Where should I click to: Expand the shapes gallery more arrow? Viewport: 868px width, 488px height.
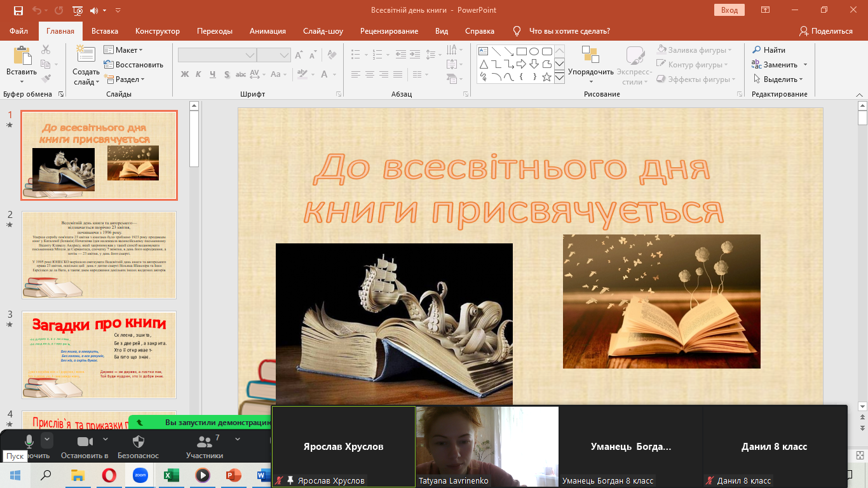point(559,78)
